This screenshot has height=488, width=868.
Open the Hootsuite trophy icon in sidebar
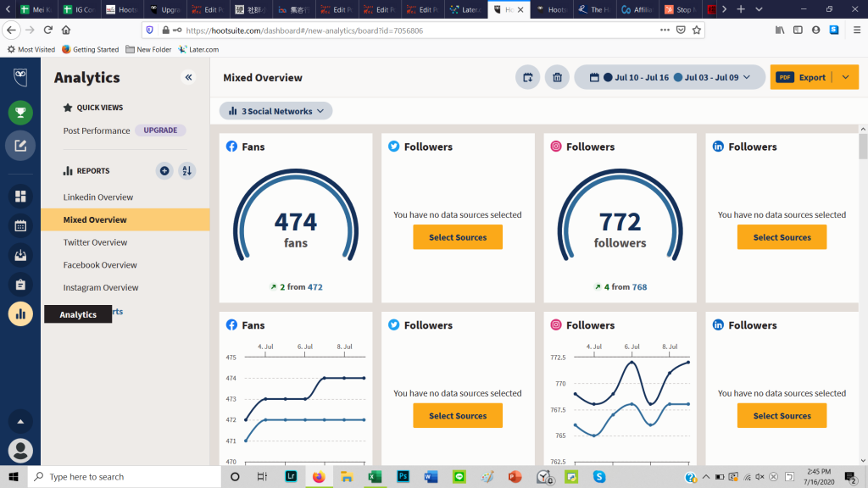point(20,112)
